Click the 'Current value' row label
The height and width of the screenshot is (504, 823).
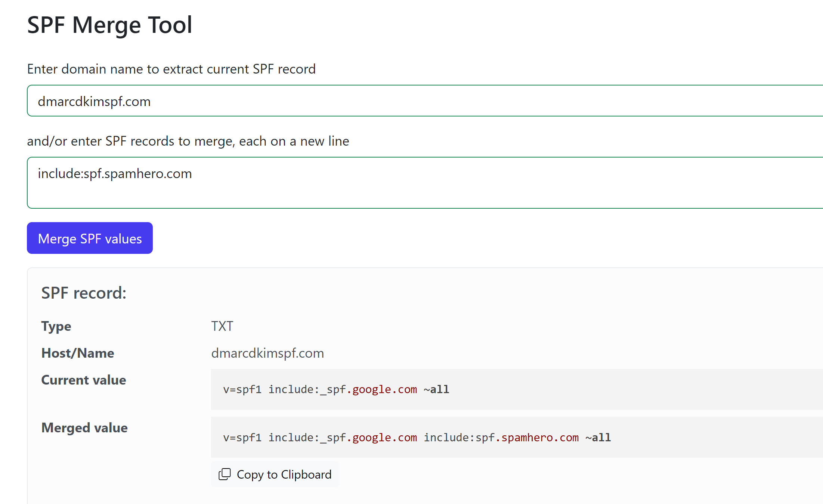click(84, 380)
